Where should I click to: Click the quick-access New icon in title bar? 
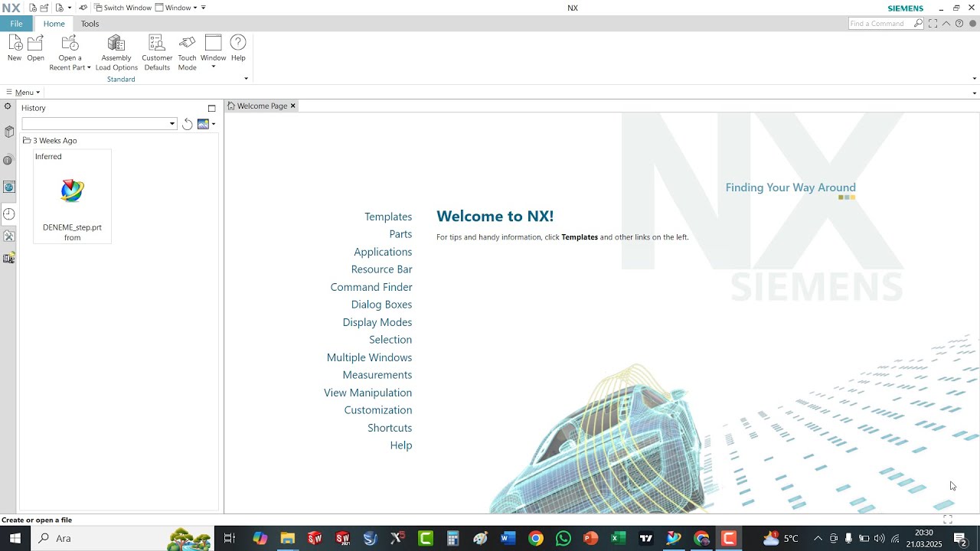click(33, 8)
